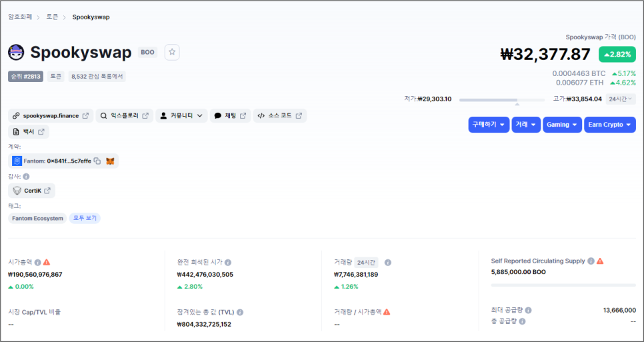644x342 pixels.
Task: Open the info icon beside 감사
Action: pos(26,177)
